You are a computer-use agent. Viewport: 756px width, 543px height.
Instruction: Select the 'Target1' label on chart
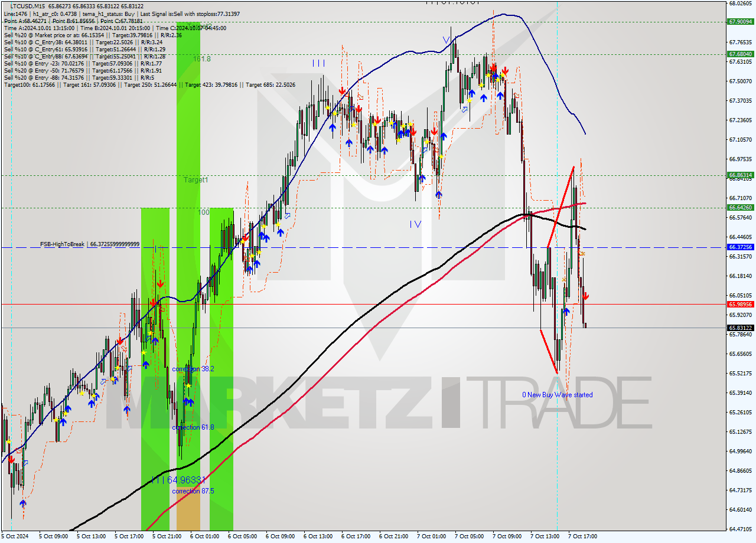coord(195,179)
